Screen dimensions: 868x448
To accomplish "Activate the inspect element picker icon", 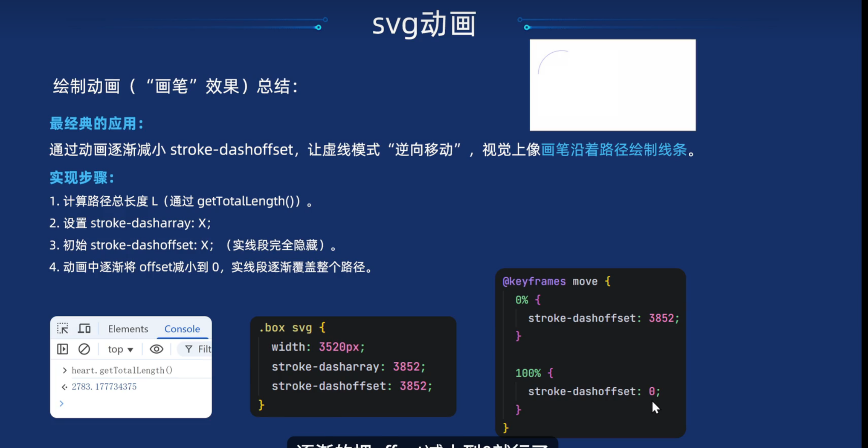I will [63, 328].
